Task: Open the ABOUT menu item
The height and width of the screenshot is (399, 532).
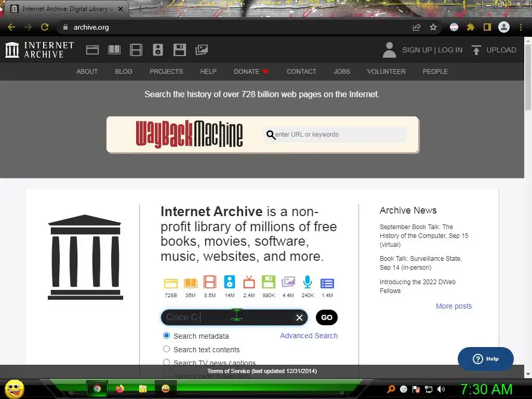Action: pos(87,72)
